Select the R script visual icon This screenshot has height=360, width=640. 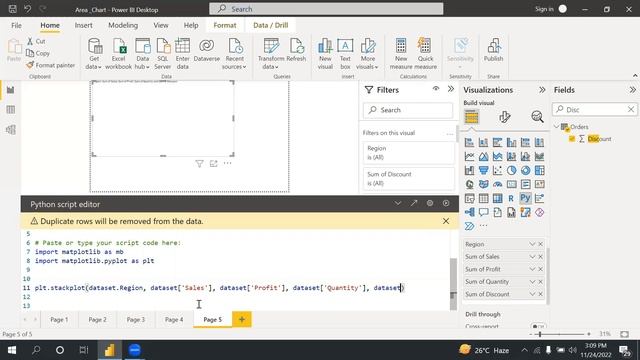coord(511,198)
